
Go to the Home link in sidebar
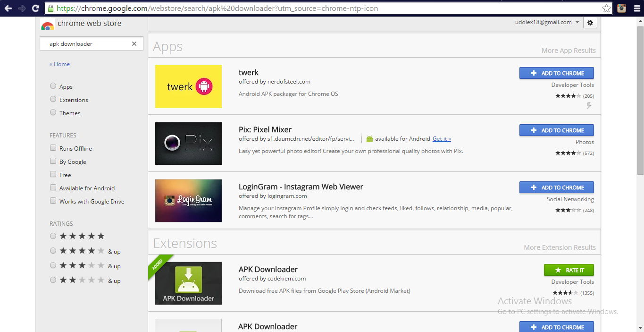point(60,64)
